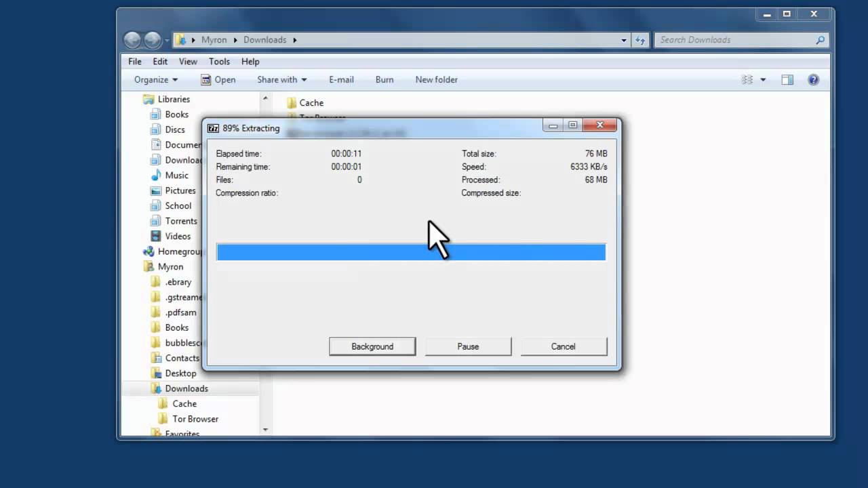868x488 pixels.
Task: Select the highlighted Downloads tree item
Action: click(x=186, y=388)
